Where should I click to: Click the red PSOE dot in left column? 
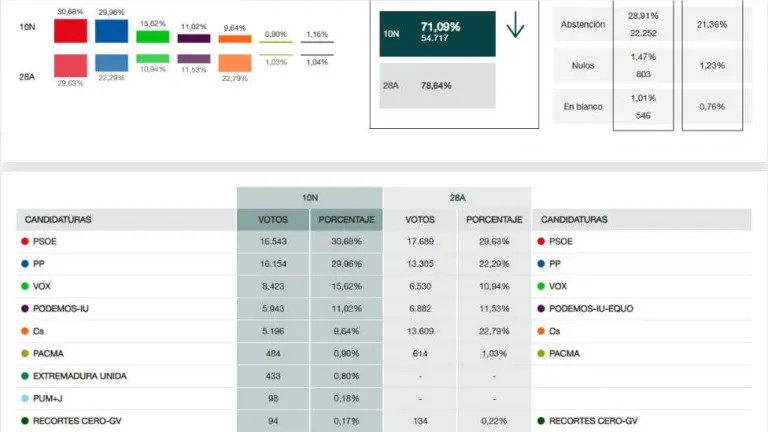[x=24, y=241]
